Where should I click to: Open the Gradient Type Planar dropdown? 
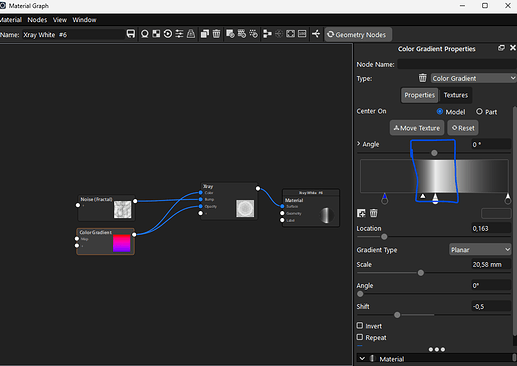pos(480,250)
